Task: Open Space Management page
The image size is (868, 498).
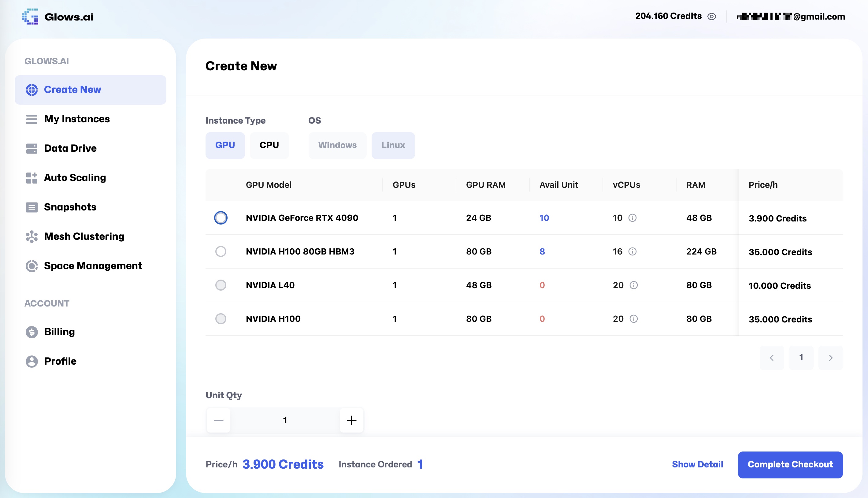Action: (x=93, y=266)
